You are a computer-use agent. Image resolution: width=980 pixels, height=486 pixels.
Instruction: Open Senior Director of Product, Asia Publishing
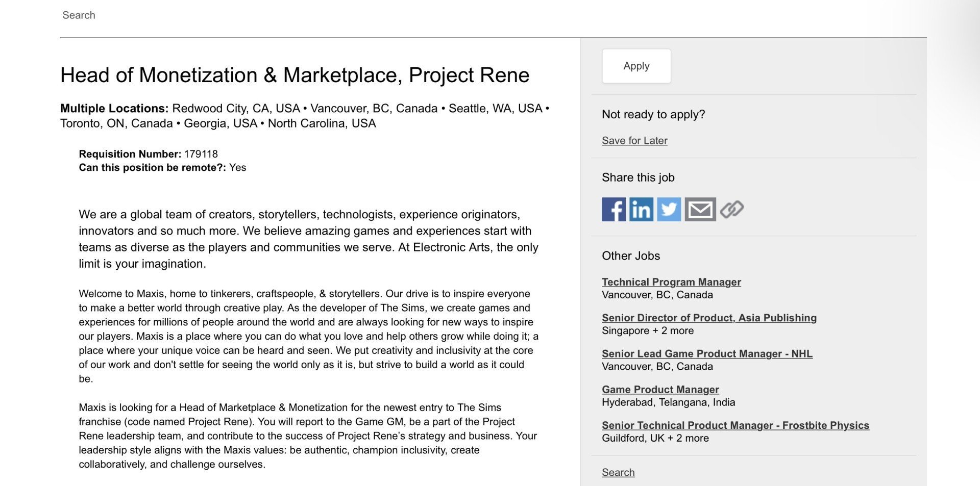tap(709, 318)
